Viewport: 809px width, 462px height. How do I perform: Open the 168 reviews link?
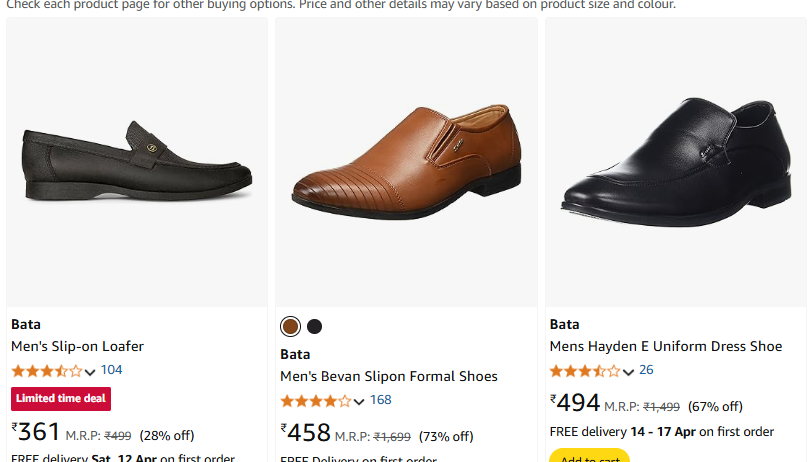381,400
